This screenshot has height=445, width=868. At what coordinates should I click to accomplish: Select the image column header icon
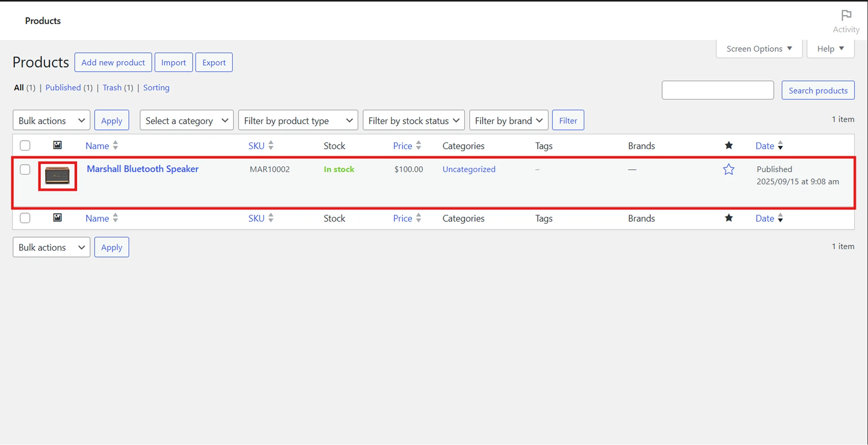pyautogui.click(x=57, y=145)
